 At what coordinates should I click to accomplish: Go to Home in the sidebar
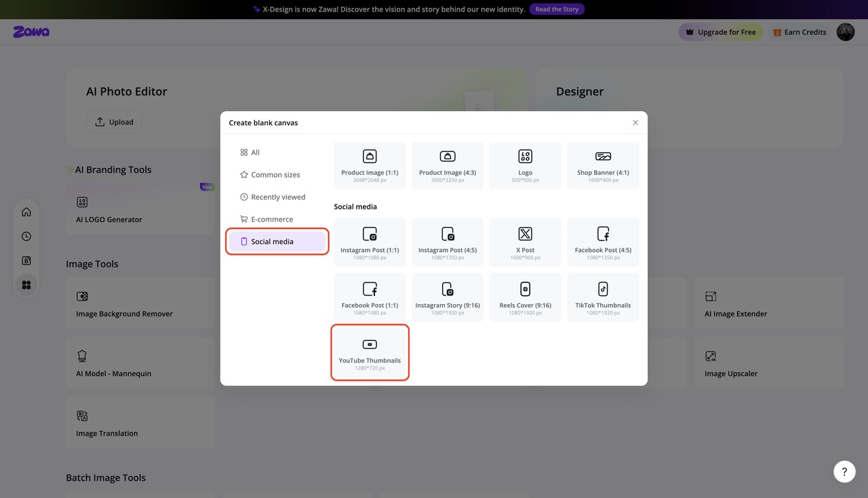pos(26,212)
